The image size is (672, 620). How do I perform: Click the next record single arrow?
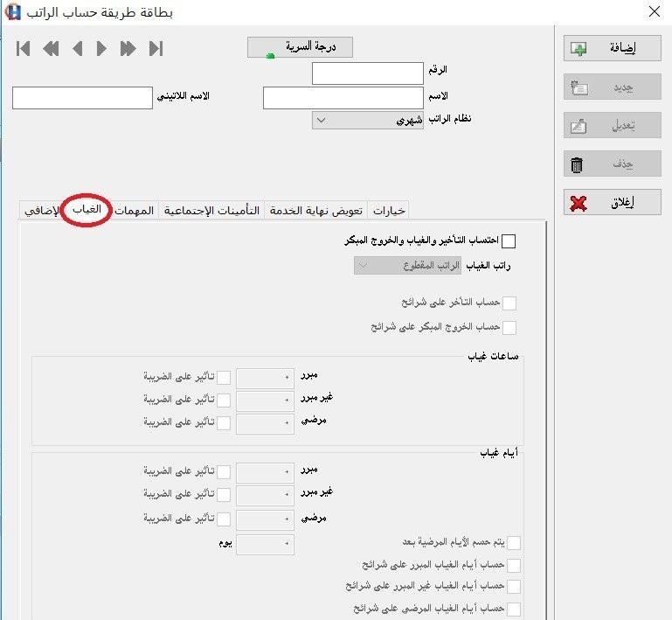point(101,48)
